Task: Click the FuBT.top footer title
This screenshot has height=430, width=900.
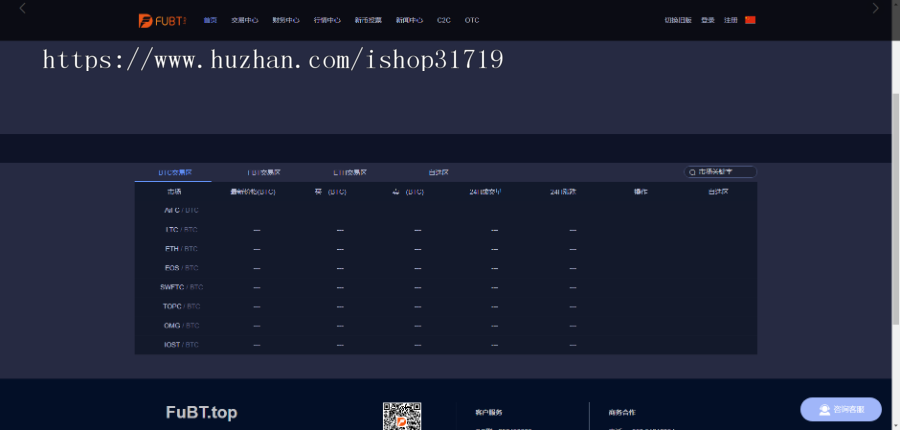Action: (x=201, y=412)
